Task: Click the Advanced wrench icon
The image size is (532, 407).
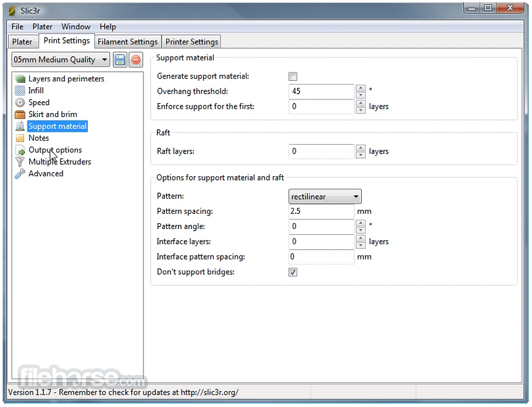Action: pos(20,174)
